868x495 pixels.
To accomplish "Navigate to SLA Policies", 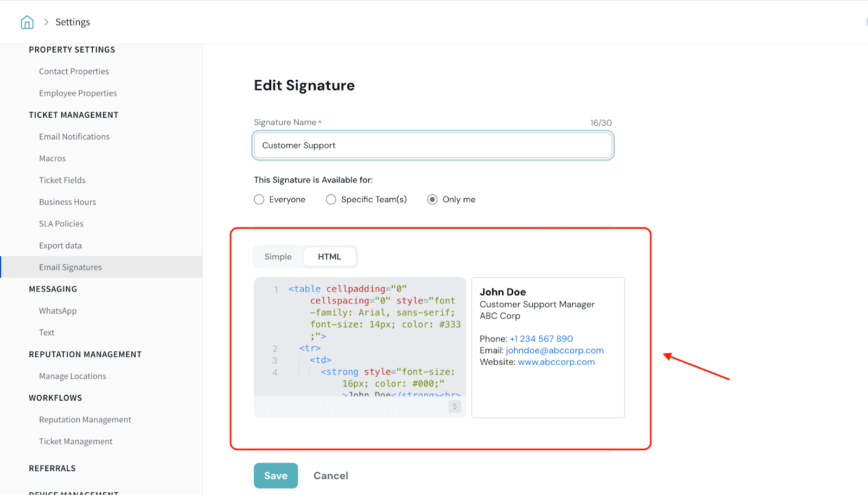I will point(61,224).
